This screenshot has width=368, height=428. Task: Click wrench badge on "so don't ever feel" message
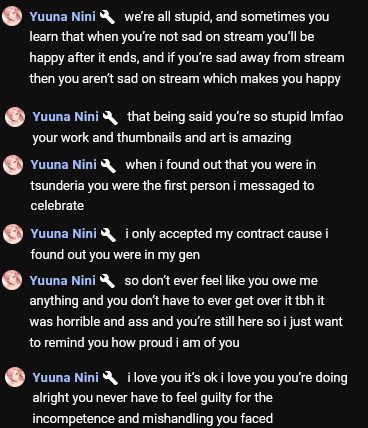[107, 281]
